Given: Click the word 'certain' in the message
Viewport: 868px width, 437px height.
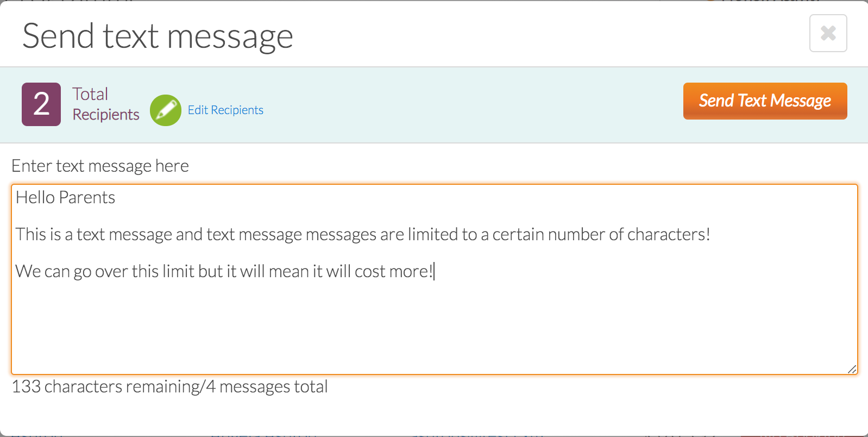Looking at the screenshot, I should pos(518,234).
